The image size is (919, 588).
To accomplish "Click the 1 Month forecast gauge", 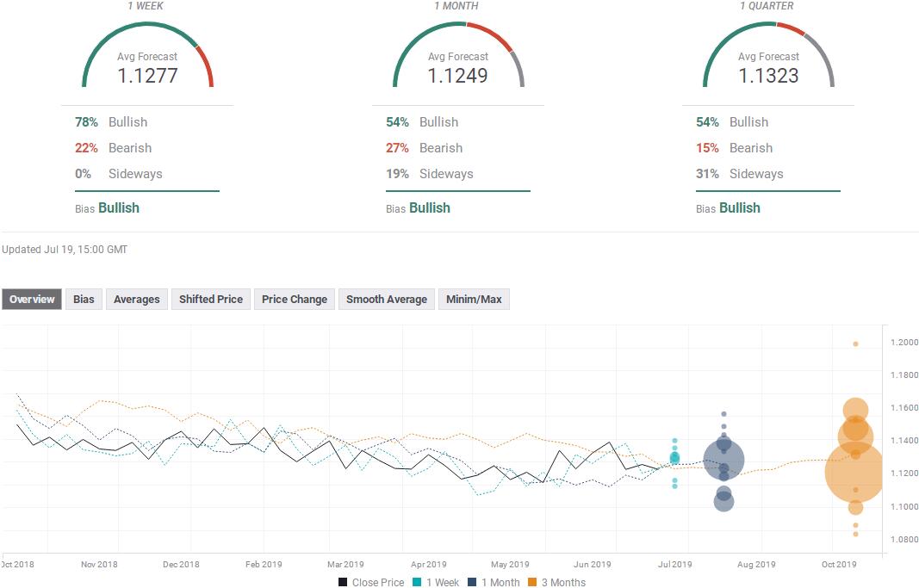I will (458, 55).
